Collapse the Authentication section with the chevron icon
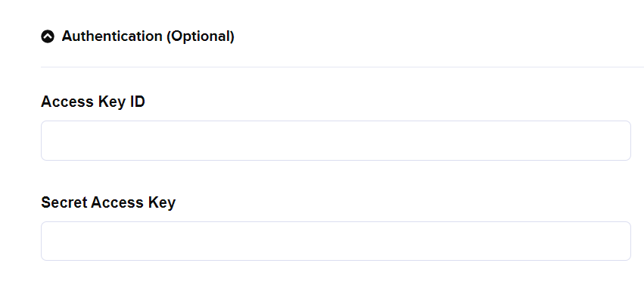Image resolution: width=644 pixels, height=282 pixels. tap(48, 36)
